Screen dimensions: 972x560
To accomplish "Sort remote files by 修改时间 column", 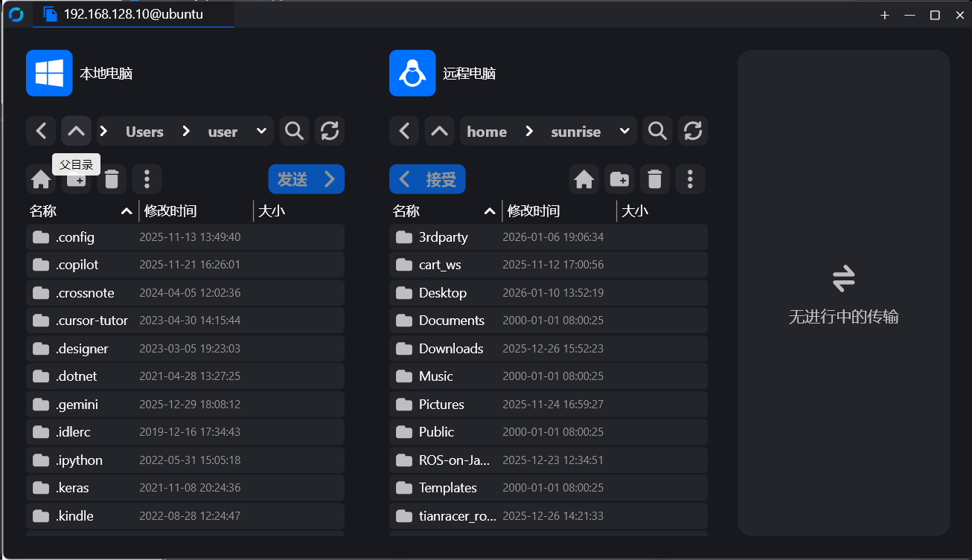I will (533, 211).
